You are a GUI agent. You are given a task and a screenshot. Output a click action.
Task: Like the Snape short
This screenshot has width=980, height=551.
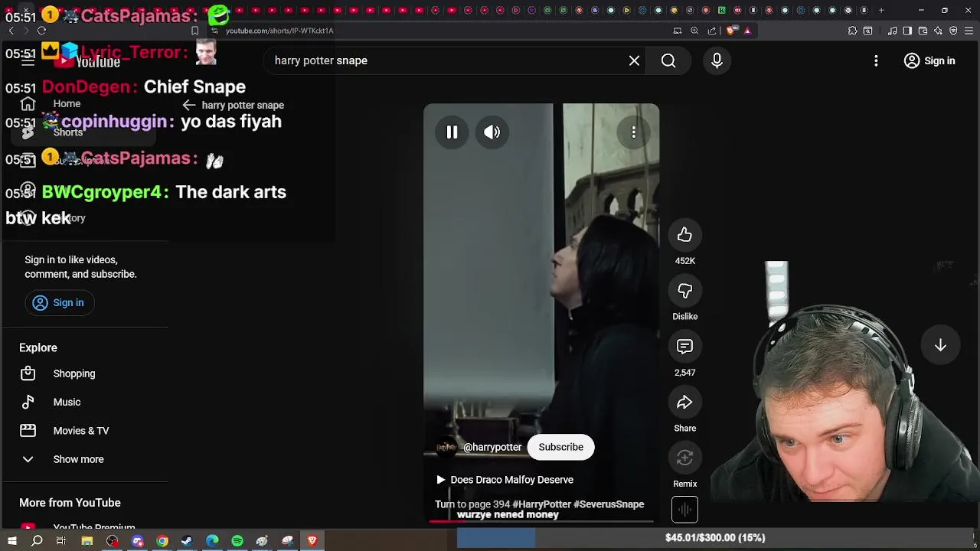[684, 235]
